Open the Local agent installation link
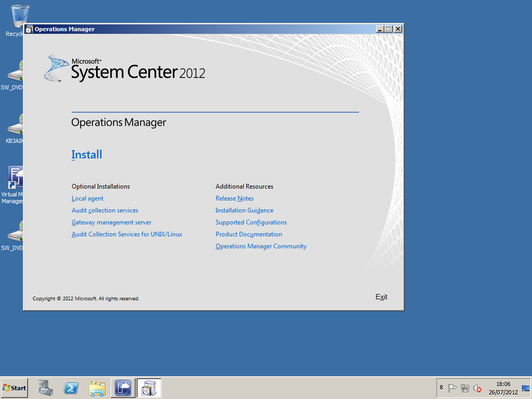 point(87,198)
